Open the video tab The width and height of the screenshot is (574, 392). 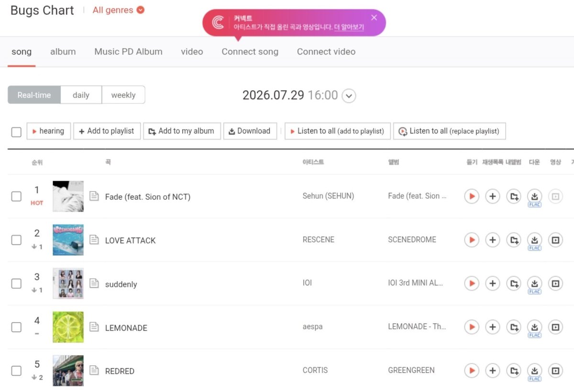(192, 52)
